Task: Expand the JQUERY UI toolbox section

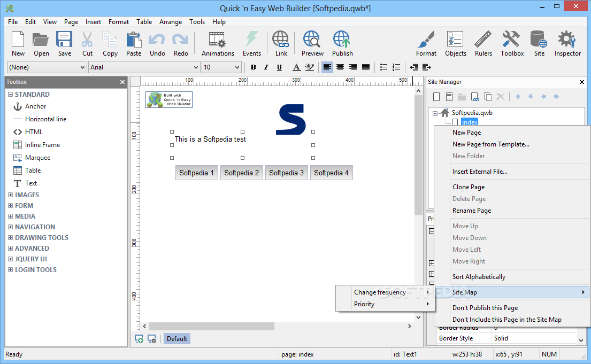Action: 11,259
